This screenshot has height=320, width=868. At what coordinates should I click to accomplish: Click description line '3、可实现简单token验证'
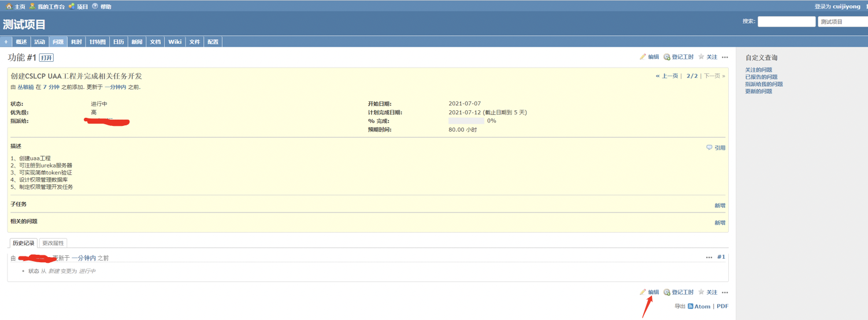[x=42, y=173]
